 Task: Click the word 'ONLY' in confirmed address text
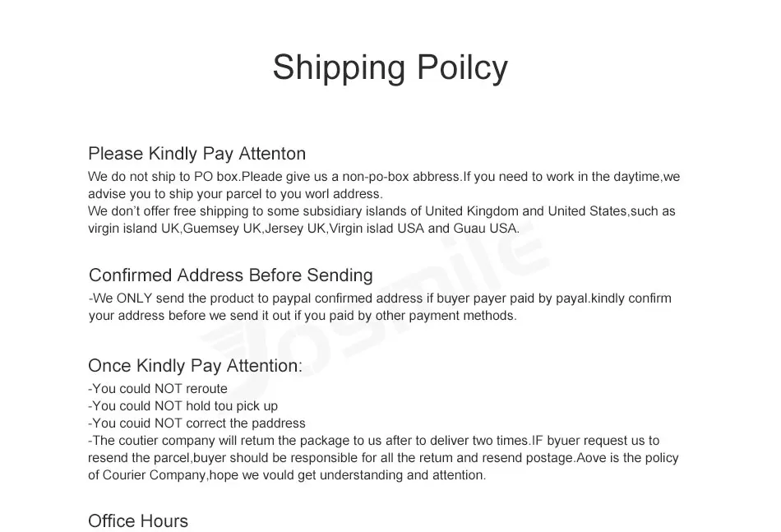pos(134,298)
